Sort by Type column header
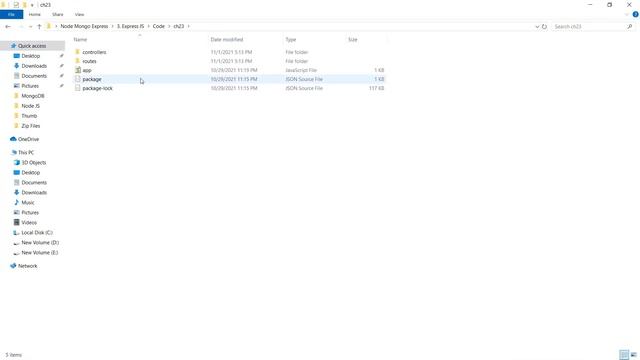Image resolution: width=640 pixels, height=360 pixels. [x=291, y=40]
